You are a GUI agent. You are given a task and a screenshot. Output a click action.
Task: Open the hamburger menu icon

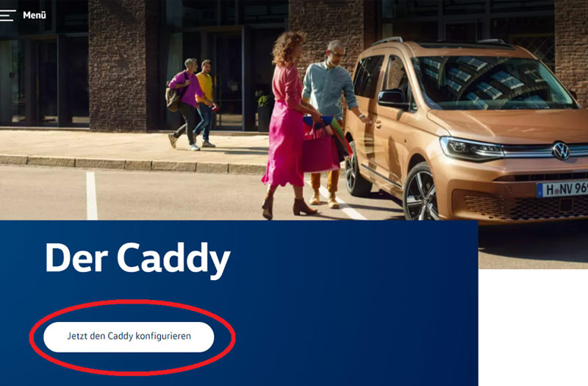pos(7,15)
